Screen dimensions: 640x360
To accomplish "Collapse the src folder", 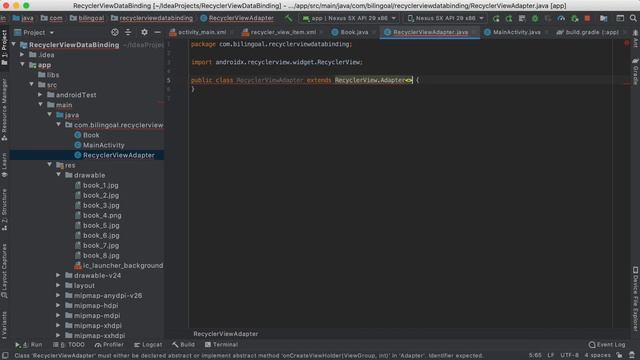I will (32, 84).
